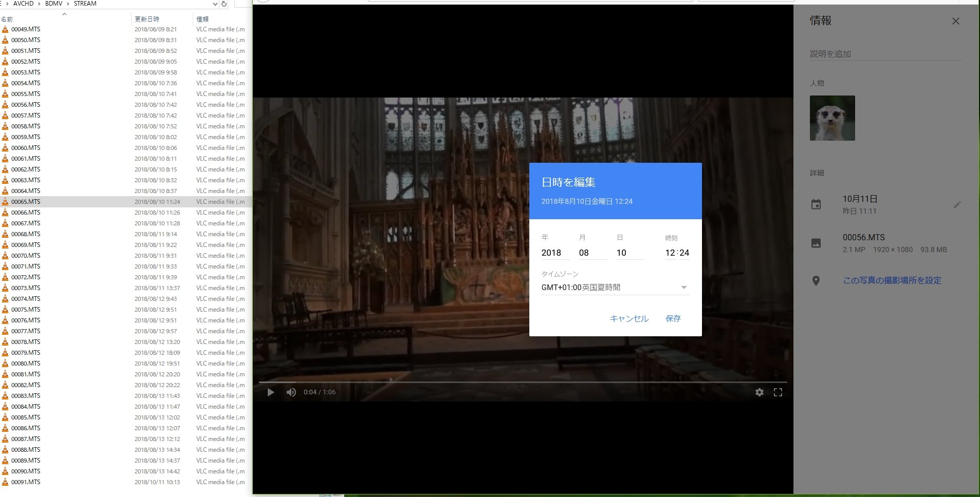This screenshot has height=497, width=980.
Task: Open video settings gear icon
Action: pos(759,392)
